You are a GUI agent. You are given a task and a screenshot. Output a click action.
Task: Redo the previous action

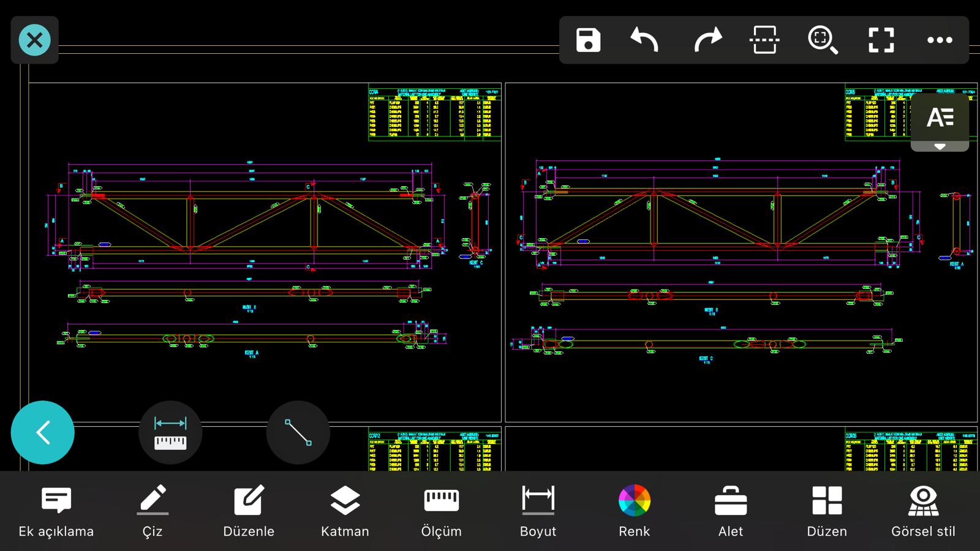[x=707, y=40]
